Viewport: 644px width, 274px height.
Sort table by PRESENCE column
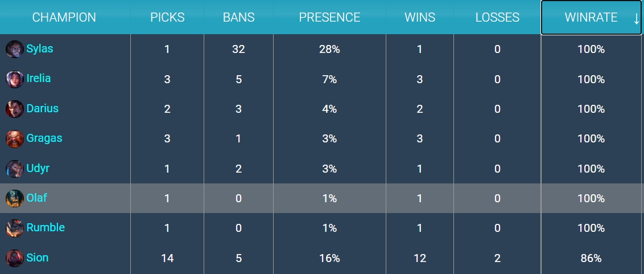329,17
